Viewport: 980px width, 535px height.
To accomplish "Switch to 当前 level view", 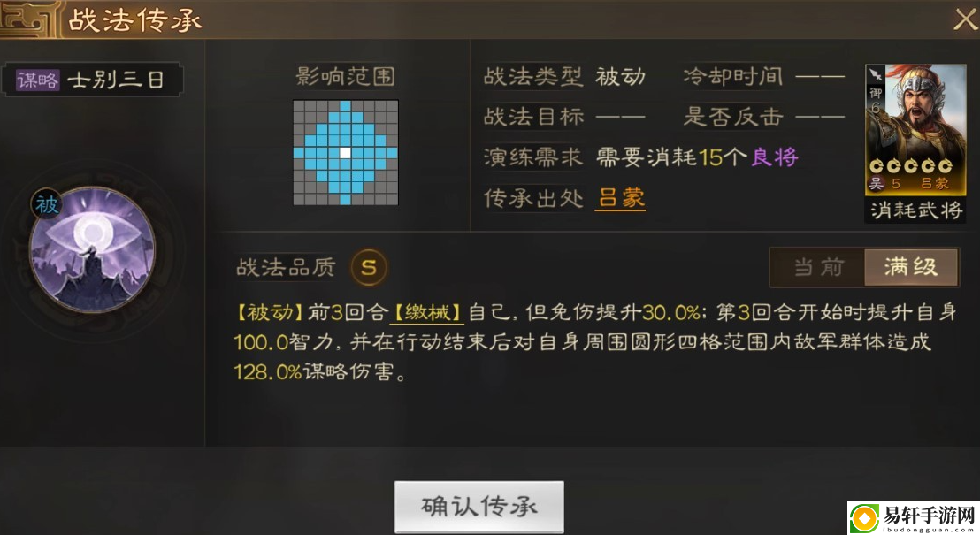I will (817, 267).
